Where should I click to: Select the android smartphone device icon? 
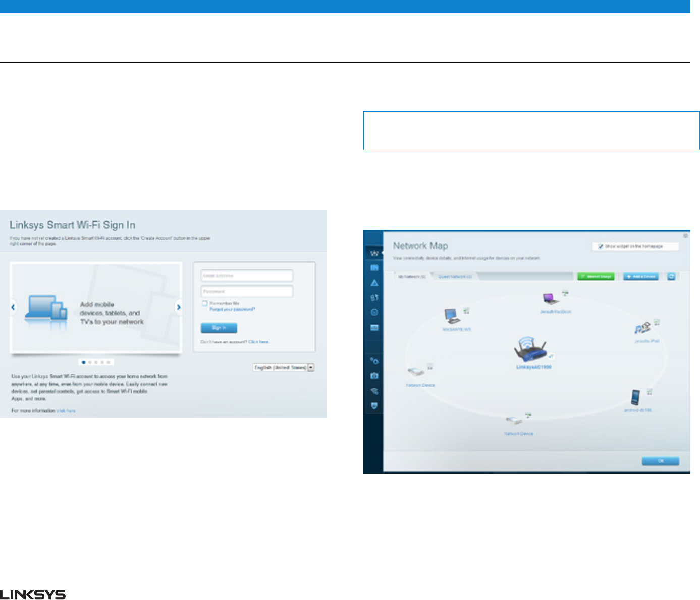point(636,397)
